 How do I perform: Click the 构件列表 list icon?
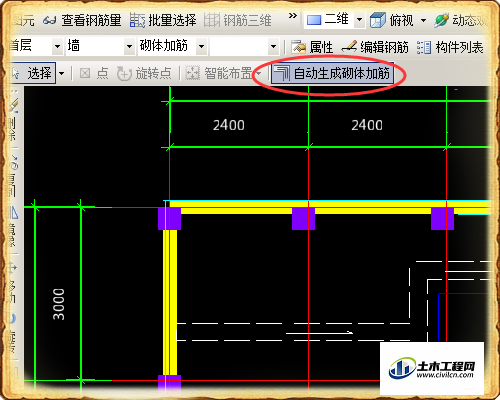(424, 47)
